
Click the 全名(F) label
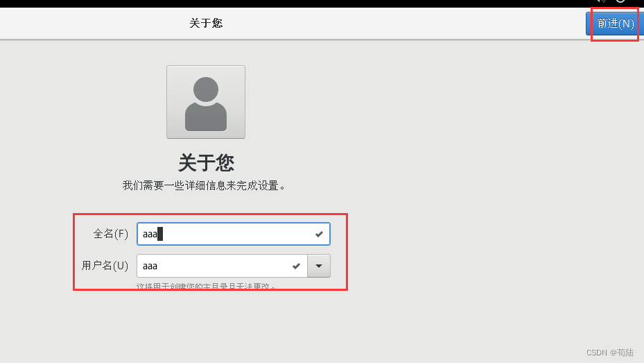[x=111, y=234]
